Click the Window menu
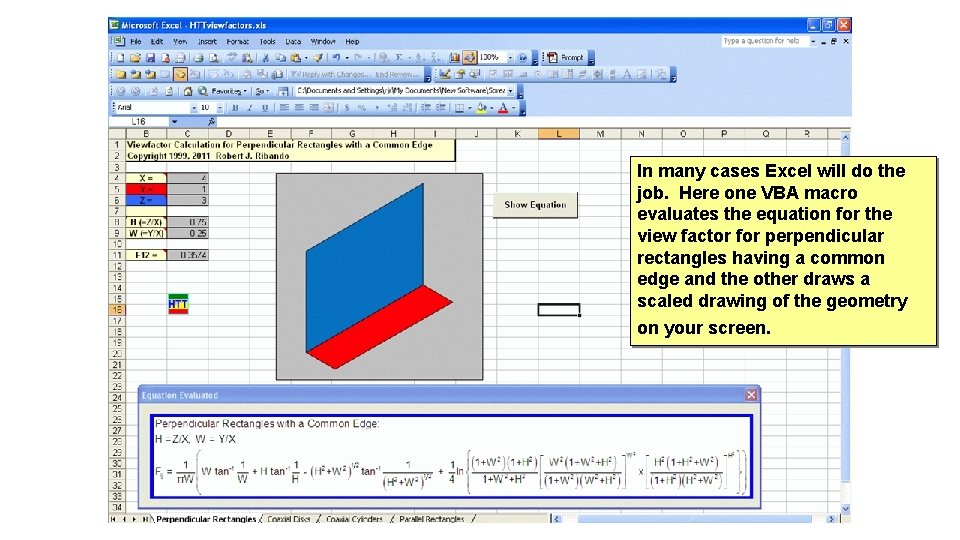960x540 pixels. tap(323, 42)
